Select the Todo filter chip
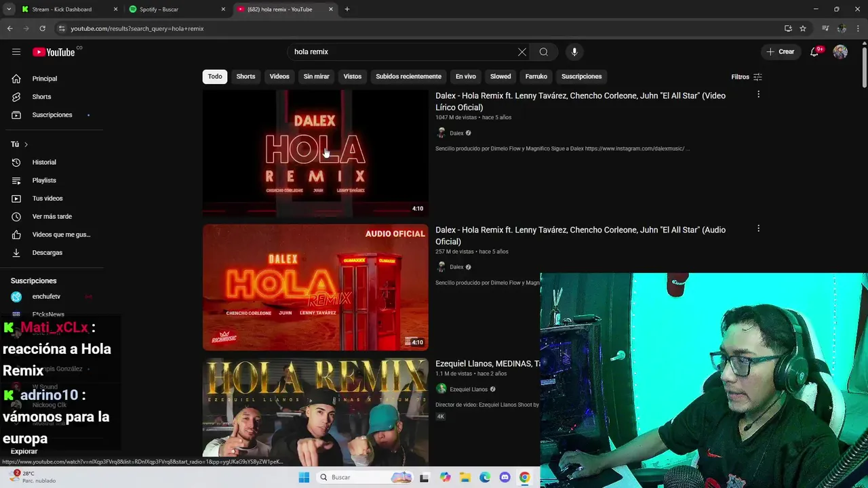The width and height of the screenshot is (868, 488). point(215,77)
